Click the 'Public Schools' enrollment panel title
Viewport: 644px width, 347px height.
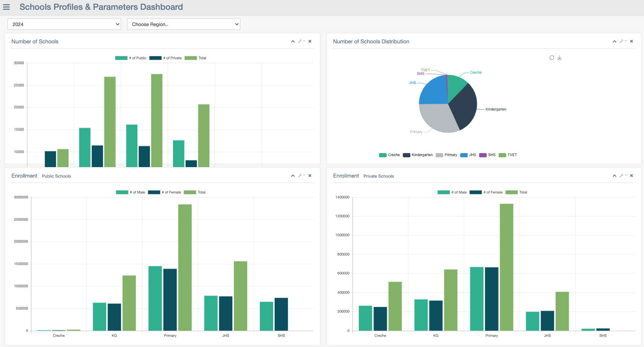point(56,176)
